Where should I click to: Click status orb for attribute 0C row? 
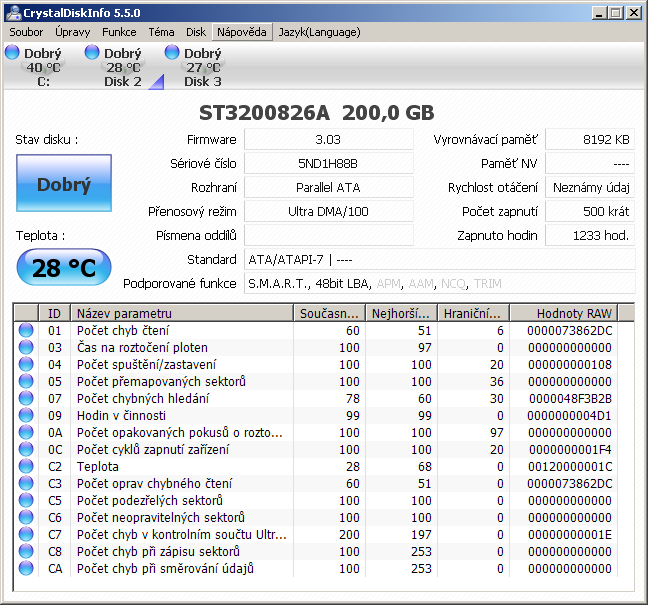[x=26, y=449]
